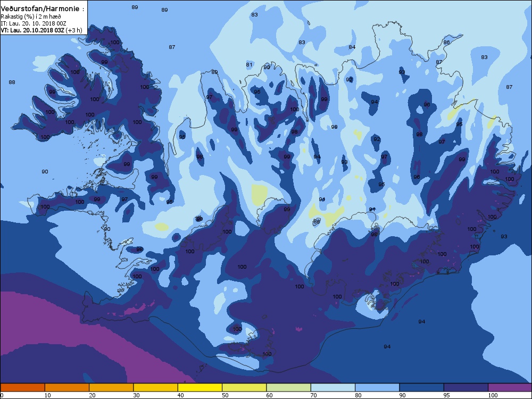Pick the 20–30 amber legend swatch
Image resolution: width=532 pixels, height=399 pixels.
tap(111, 387)
